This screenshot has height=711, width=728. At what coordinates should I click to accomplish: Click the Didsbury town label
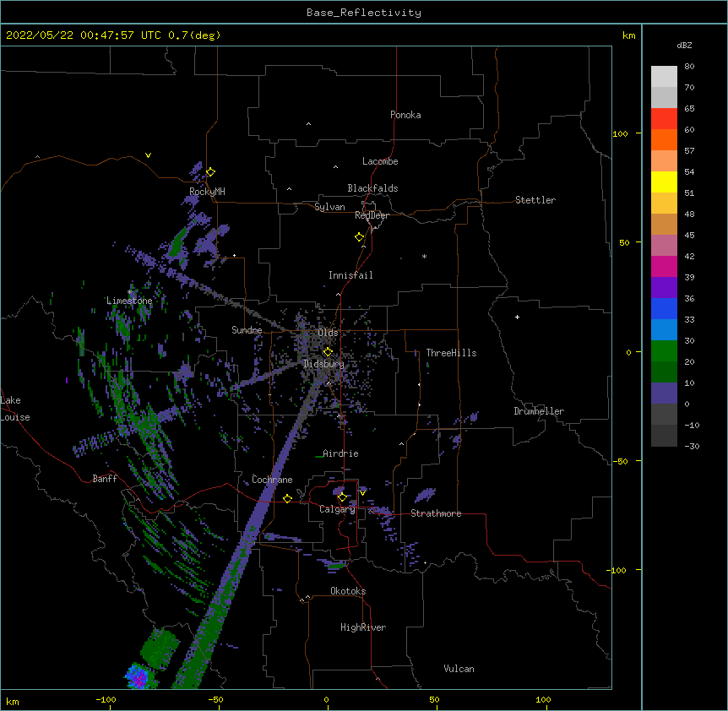pos(323,364)
